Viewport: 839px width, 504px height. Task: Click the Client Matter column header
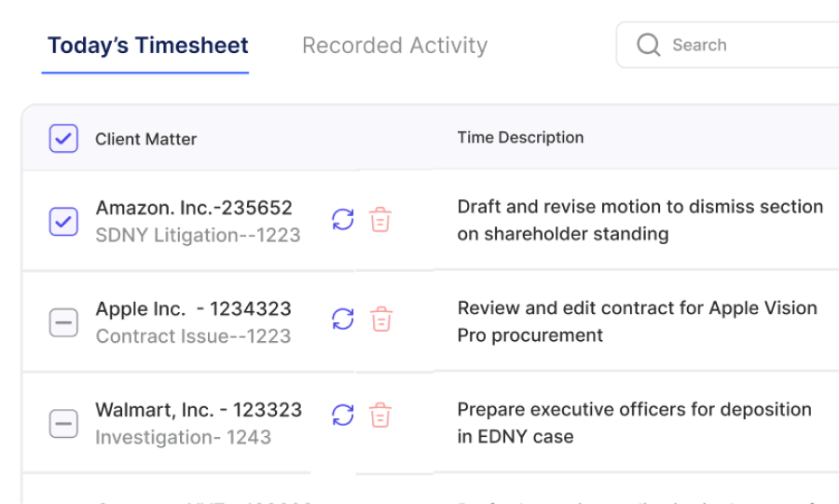145,139
